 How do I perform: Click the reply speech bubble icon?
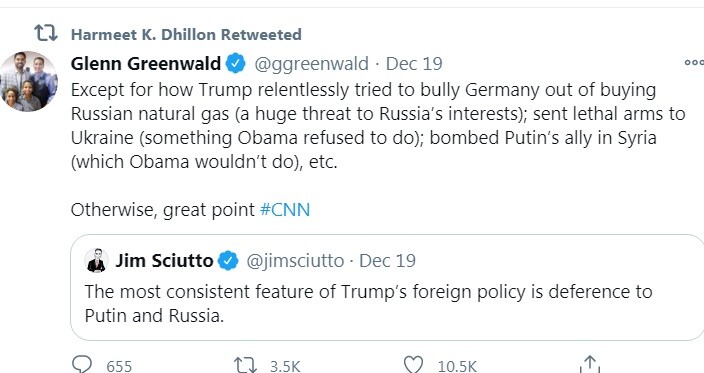point(82,364)
